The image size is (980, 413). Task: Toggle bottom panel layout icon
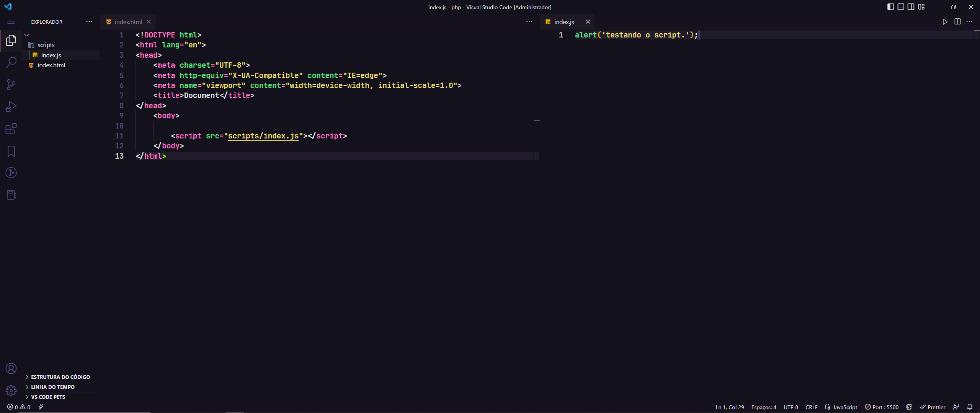coord(901,7)
